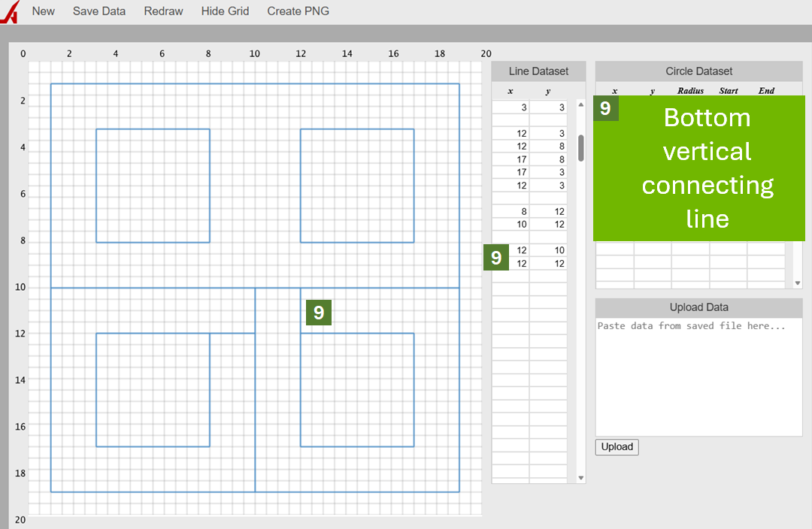
Task: Toggle Hide Grid in the toolbar
Action: coord(225,11)
